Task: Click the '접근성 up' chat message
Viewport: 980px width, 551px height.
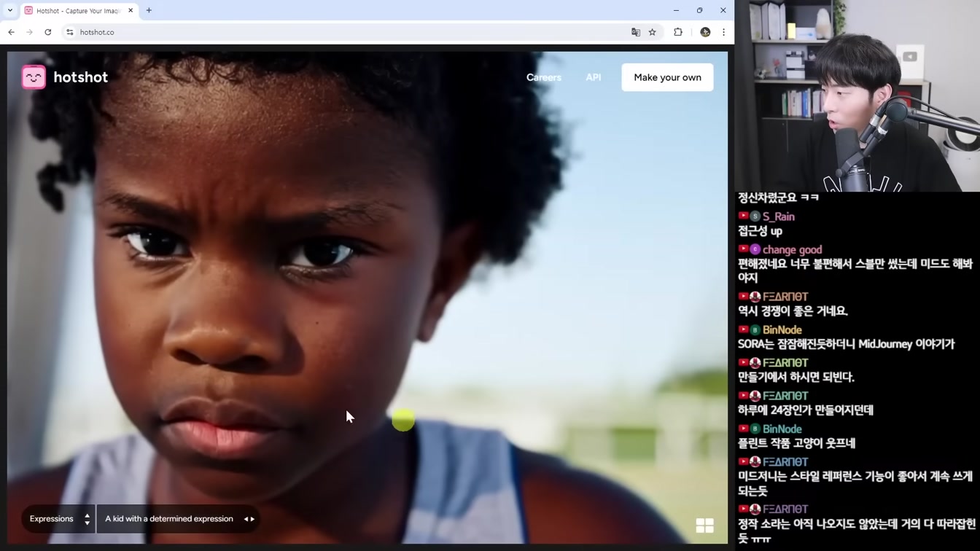Action: [760, 231]
